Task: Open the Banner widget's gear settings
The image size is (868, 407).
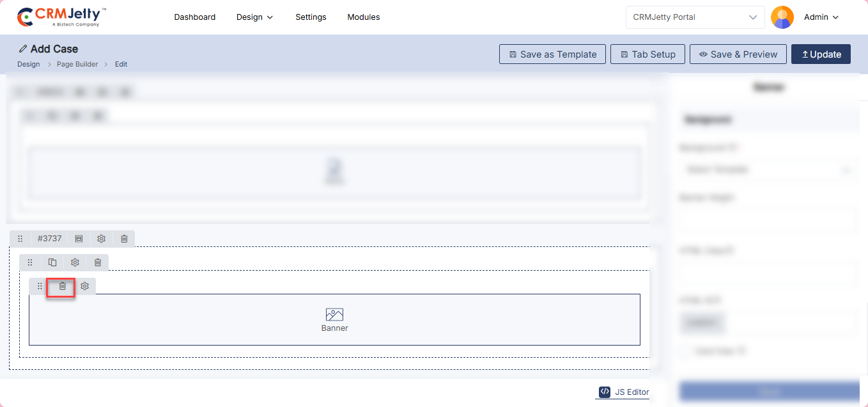Action: [x=84, y=286]
